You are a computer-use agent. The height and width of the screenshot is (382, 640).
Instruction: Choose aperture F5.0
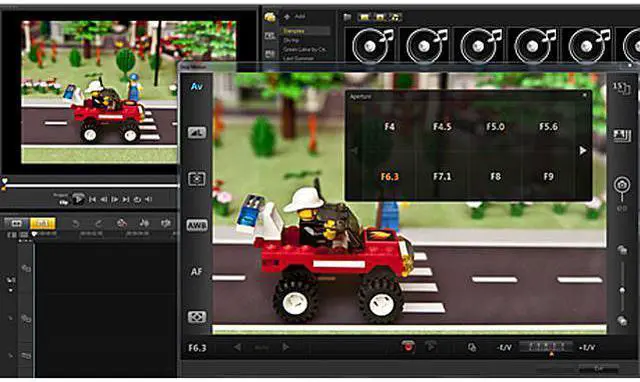coord(495,127)
